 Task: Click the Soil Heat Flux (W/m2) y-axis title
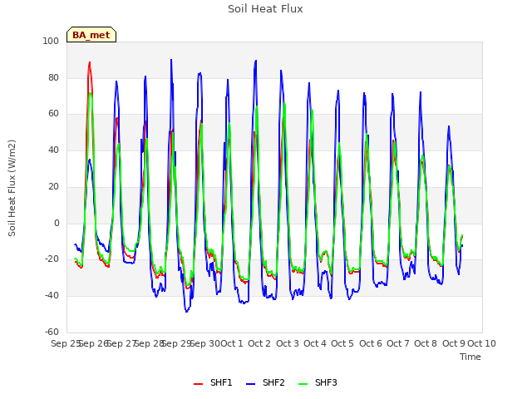[12, 188]
